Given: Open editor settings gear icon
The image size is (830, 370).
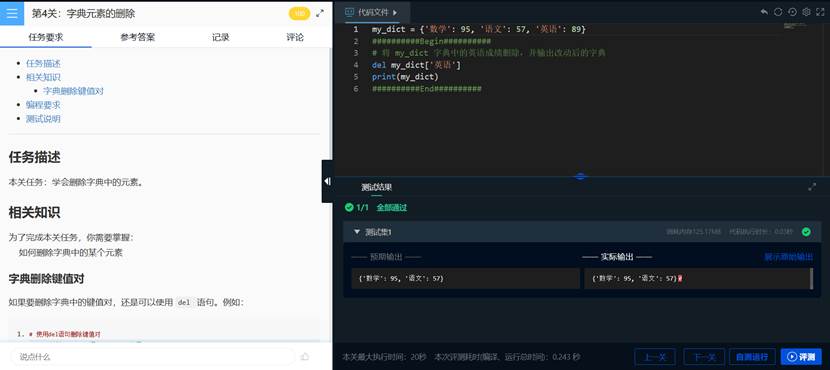Looking at the screenshot, I should [807, 12].
